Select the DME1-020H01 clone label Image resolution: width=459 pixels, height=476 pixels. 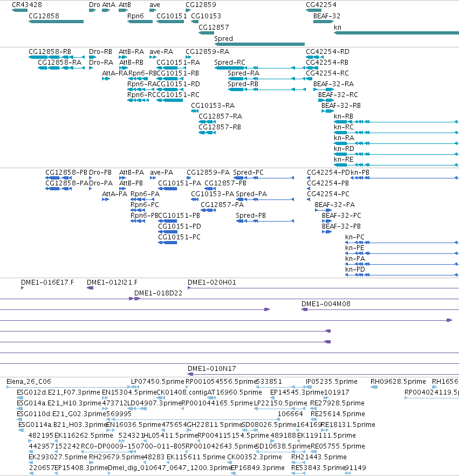pyautogui.click(x=212, y=282)
